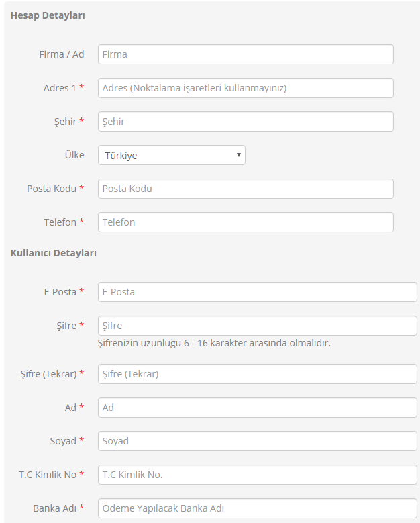The image size is (420, 523).
Task: Focus the Adres 1 text box
Action: 246,88
